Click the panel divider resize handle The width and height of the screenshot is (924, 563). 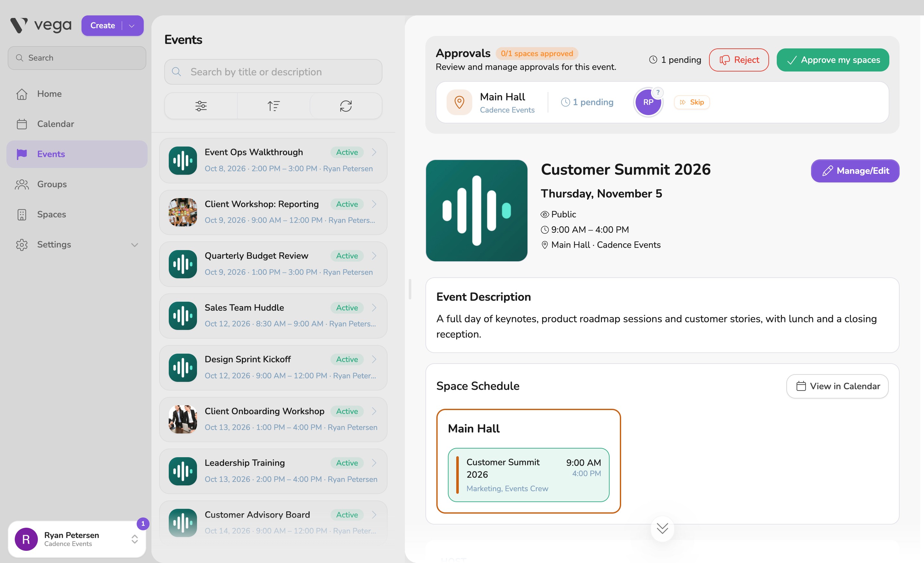click(410, 289)
